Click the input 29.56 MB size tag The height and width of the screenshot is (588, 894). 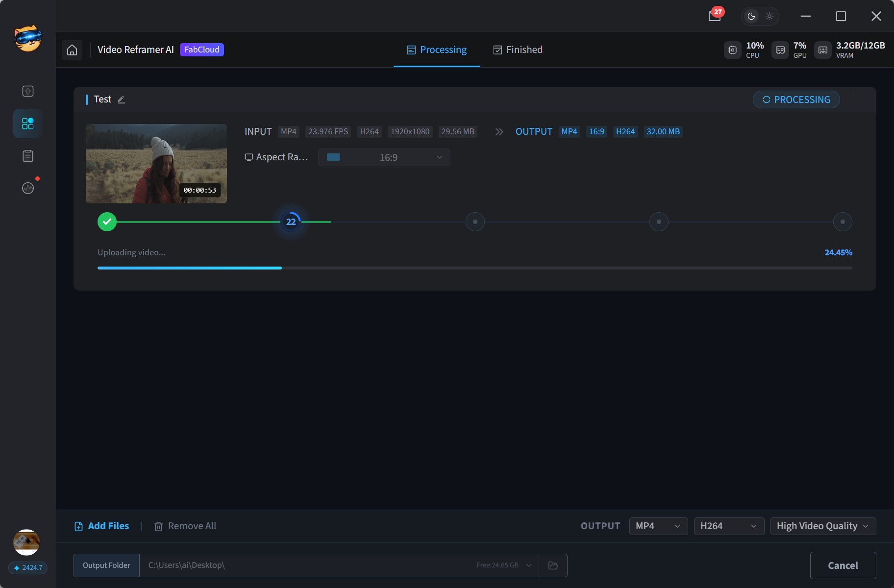point(458,132)
